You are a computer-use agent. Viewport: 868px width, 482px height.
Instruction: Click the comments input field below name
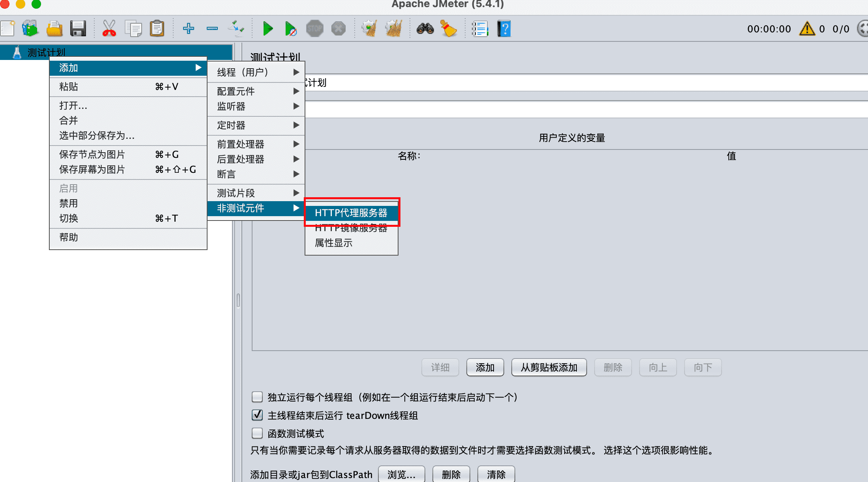(586, 109)
